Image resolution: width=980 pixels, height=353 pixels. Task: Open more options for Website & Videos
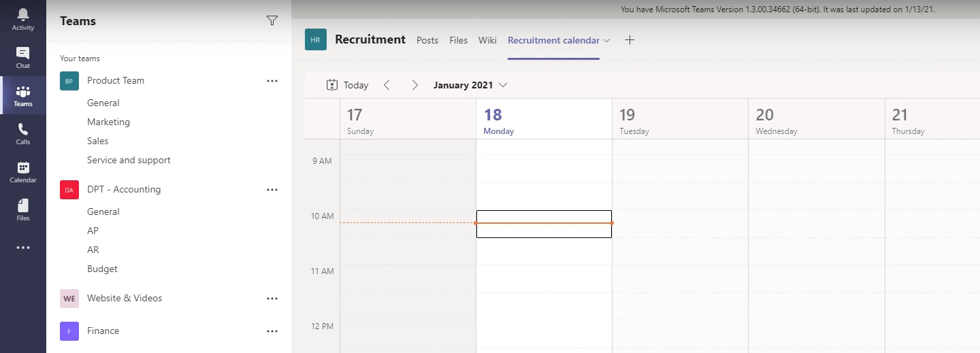coord(272,298)
